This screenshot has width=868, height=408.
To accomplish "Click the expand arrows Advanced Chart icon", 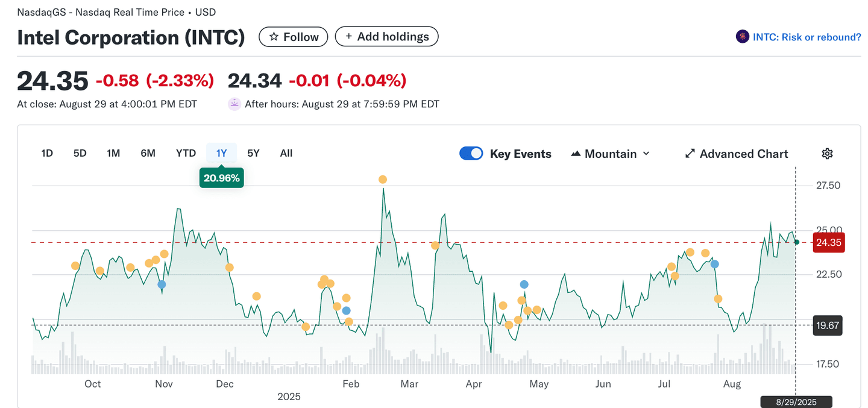I will [690, 154].
